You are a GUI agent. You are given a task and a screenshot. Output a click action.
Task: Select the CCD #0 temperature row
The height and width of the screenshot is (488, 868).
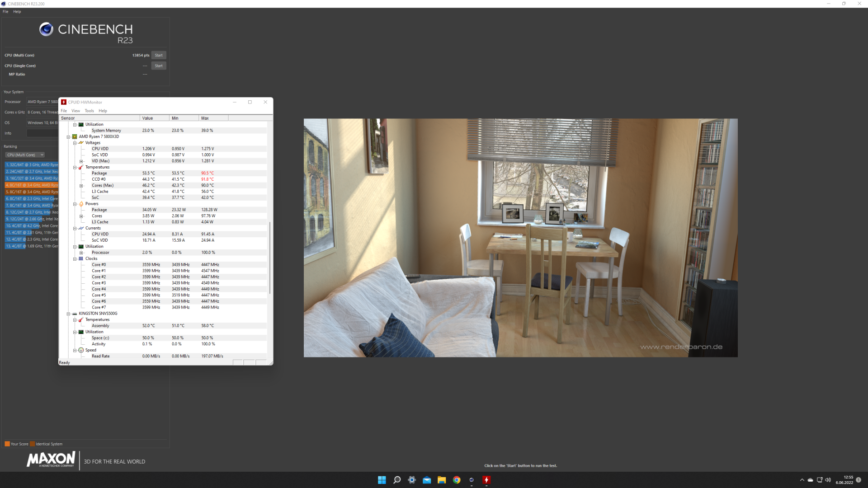163,179
